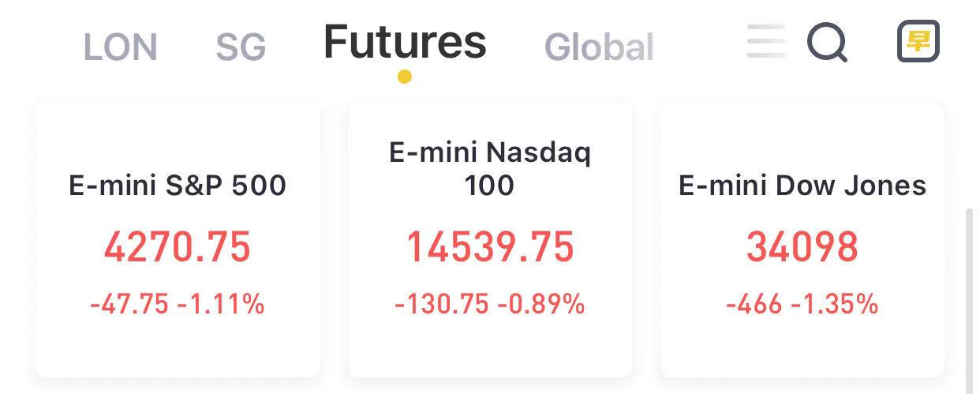Tap the -130.75 -0.89% change text

click(x=490, y=304)
